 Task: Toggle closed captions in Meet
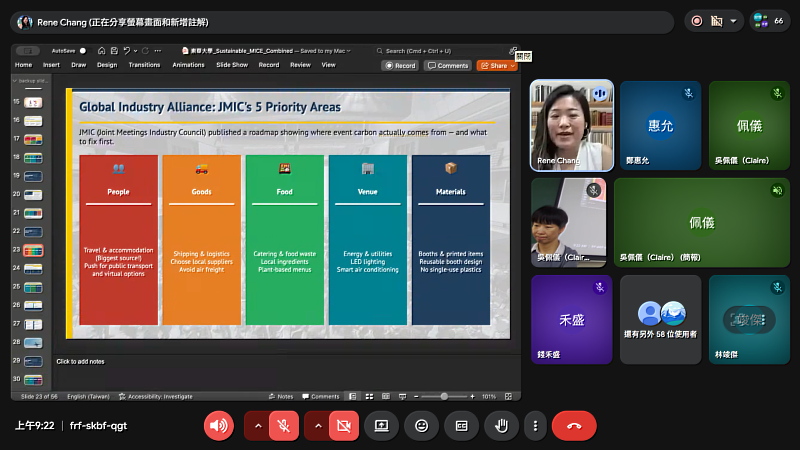point(462,426)
